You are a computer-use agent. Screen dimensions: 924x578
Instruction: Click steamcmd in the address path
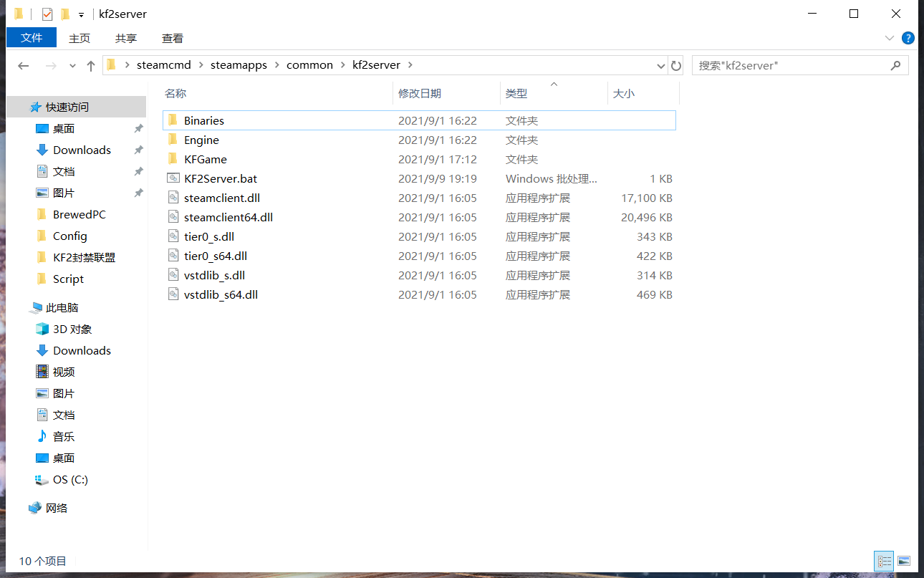[164, 64]
